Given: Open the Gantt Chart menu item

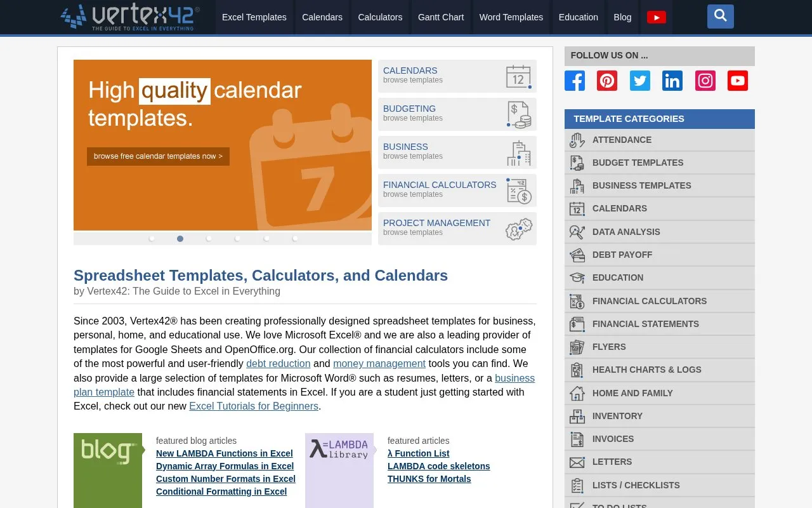Looking at the screenshot, I should tap(441, 17).
